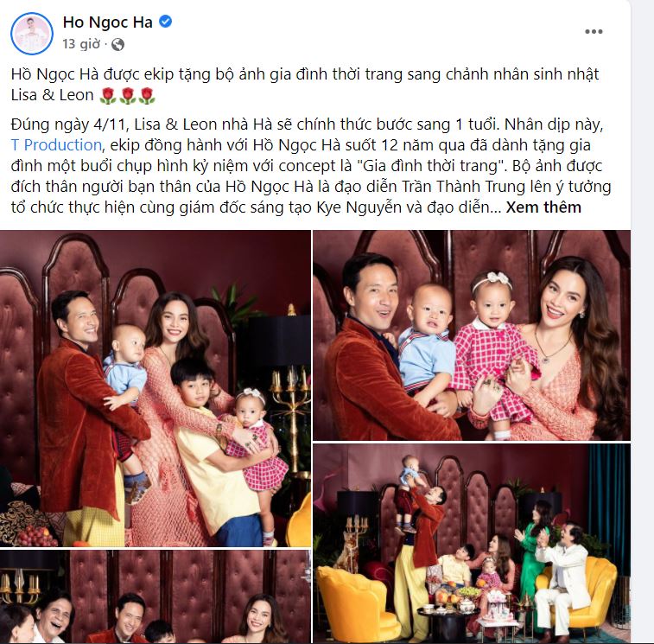Viewport: 654px width, 644px height.
Task: Click the first rose emoji in caption
Action: (x=108, y=96)
